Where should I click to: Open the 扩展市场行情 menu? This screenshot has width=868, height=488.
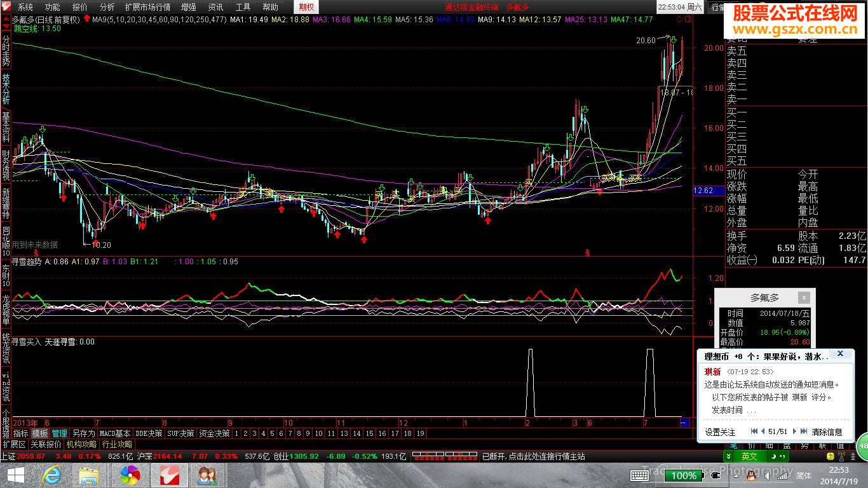(148, 7)
